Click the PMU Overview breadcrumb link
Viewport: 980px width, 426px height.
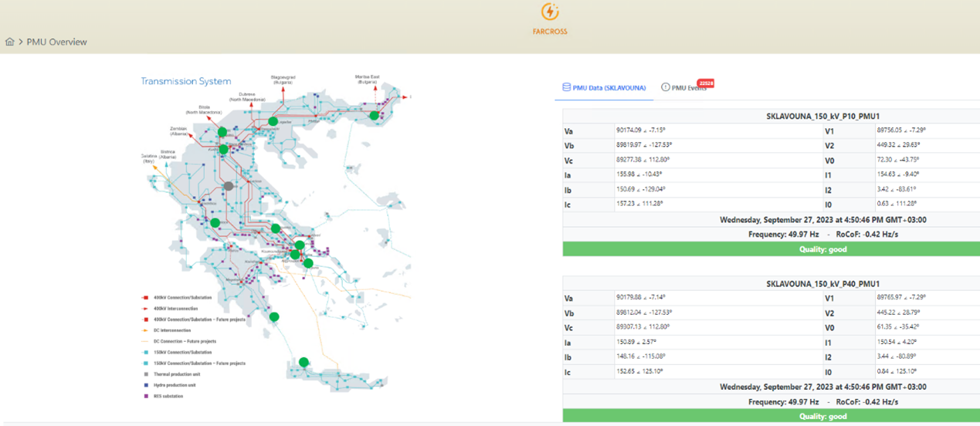pyautogui.click(x=56, y=42)
